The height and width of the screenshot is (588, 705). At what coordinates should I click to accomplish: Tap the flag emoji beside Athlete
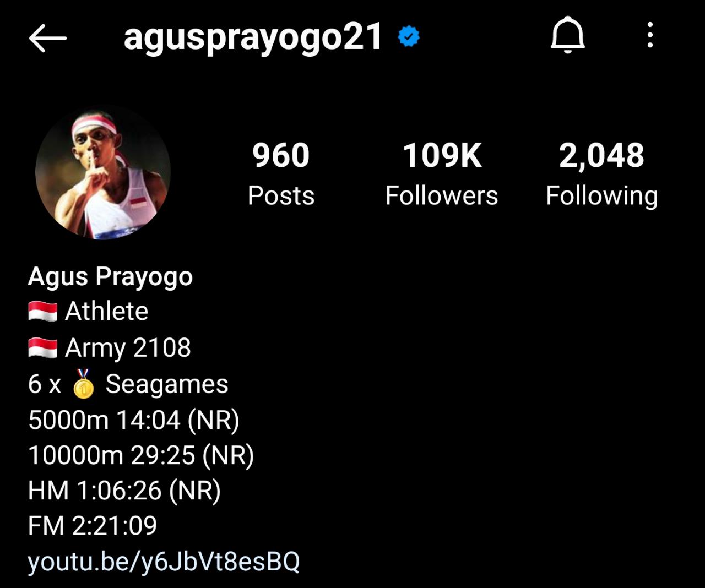43,312
